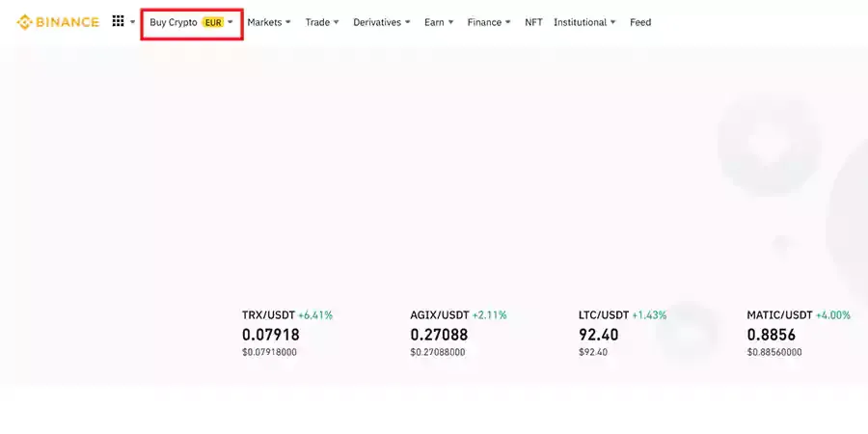Open the apps grid icon

click(118, 21)
